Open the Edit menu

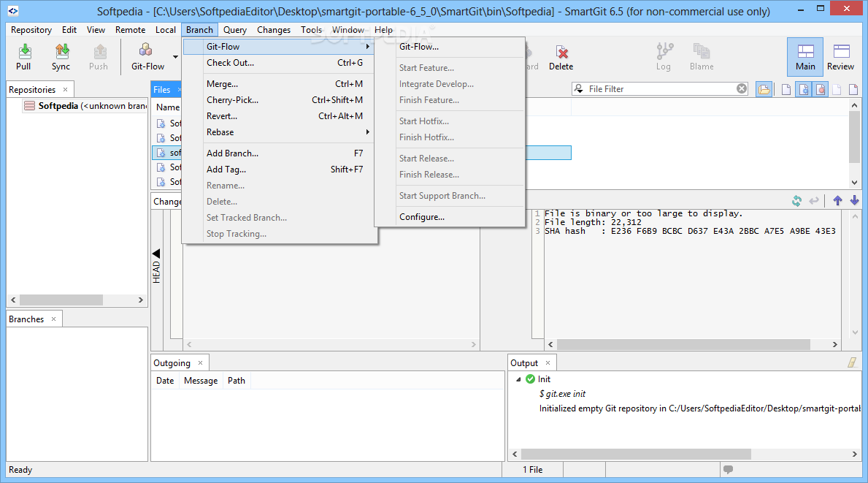point(69,30)
